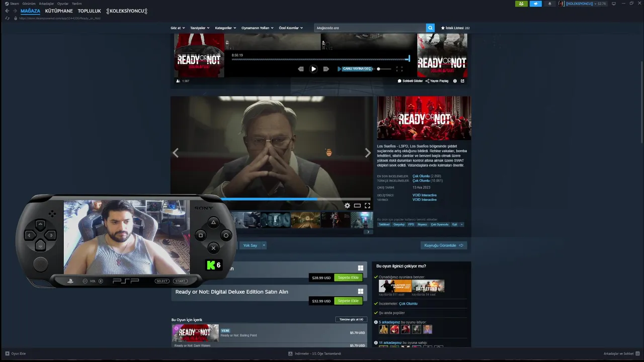Click Oyun Ekle in bottom bar
Viewport: 644px width, 362px height.
(x=16, y=353)
